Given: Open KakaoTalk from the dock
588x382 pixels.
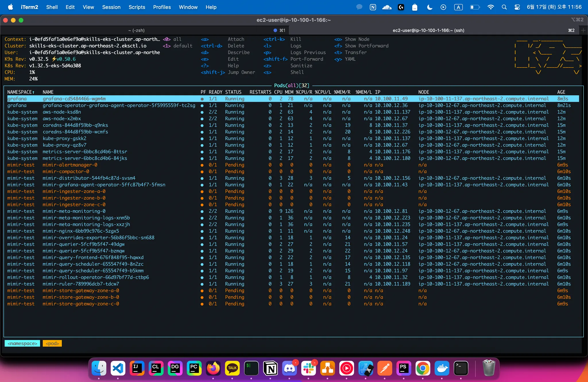Looking at the screenshot, I should click(x=232, y=368).
